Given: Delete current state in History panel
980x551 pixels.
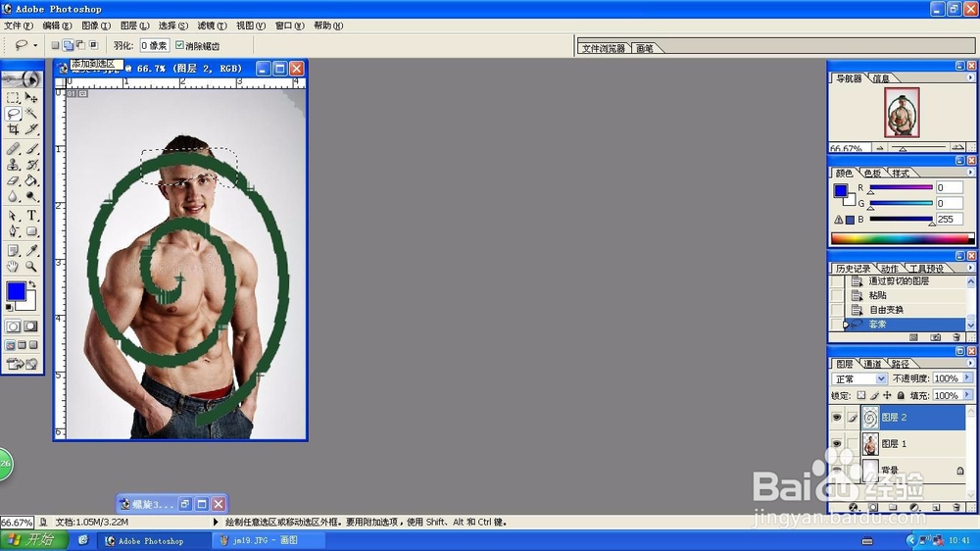Looking at the screenshot, I should 956,337.
